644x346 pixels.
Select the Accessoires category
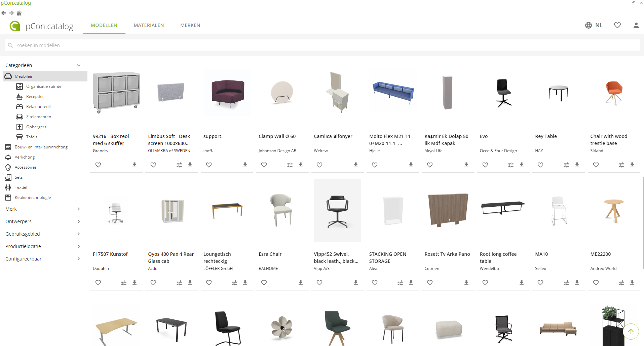click(x=26, y=167)
